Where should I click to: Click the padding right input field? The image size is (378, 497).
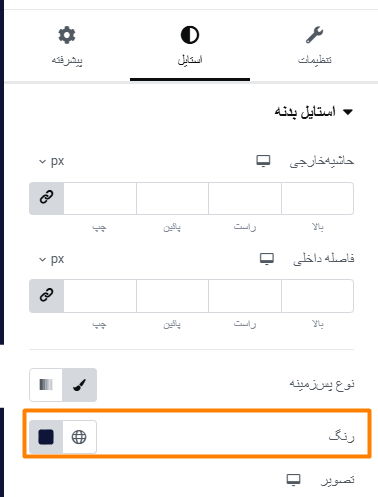tap(245, 296)
